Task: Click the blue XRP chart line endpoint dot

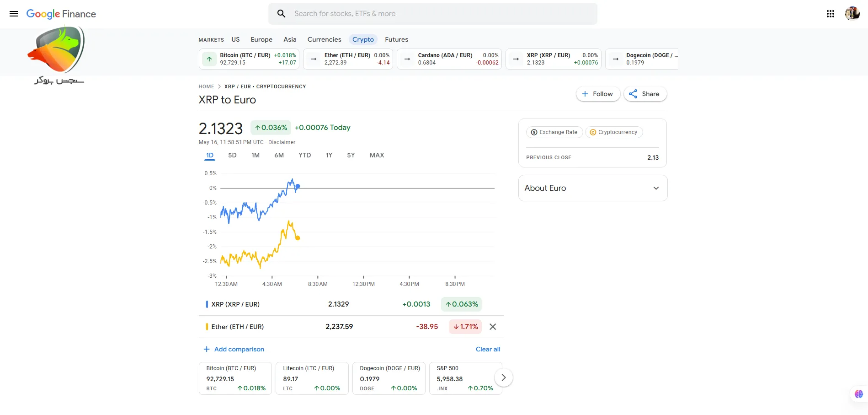Action: tap(297, 187)
